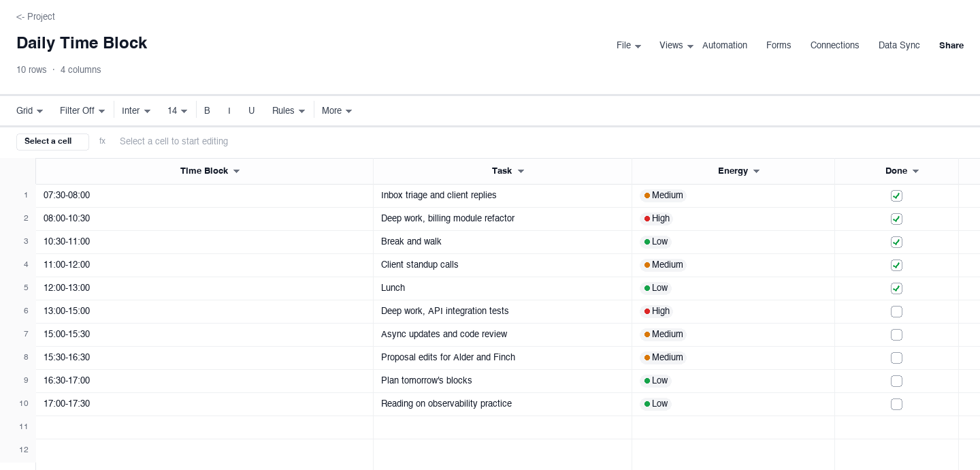Select the Async updates and code review cell
Screen dimensions: 980x470
click(502, 334)
